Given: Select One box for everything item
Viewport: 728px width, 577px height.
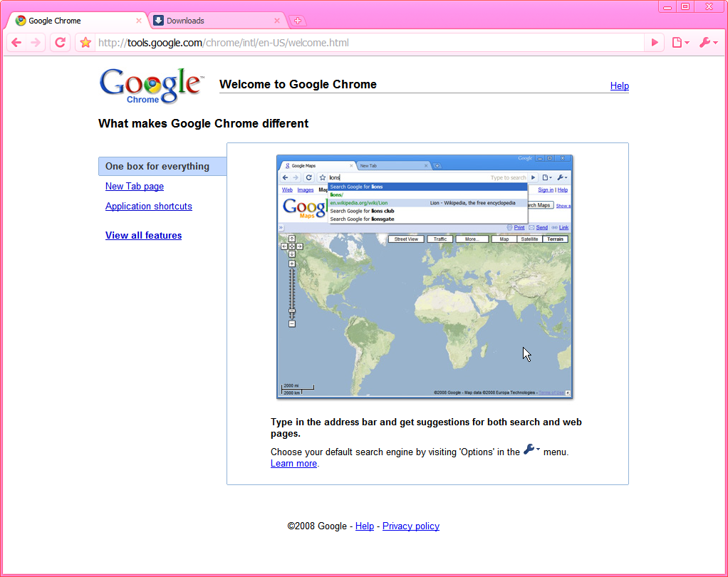Looking at the screenshot, I should coord(162,166).
